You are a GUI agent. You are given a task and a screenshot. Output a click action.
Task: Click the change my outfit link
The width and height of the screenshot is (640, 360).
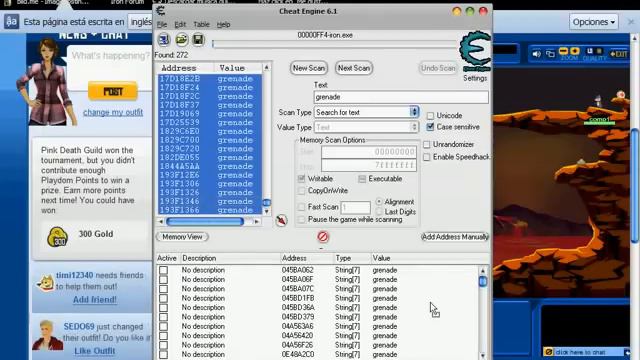point(113,112)
